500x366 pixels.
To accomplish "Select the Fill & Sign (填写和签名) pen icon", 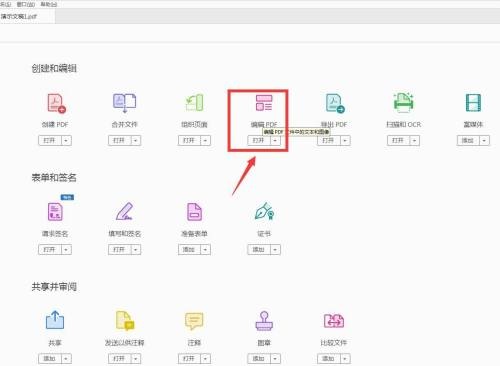I will click(124, 211).
